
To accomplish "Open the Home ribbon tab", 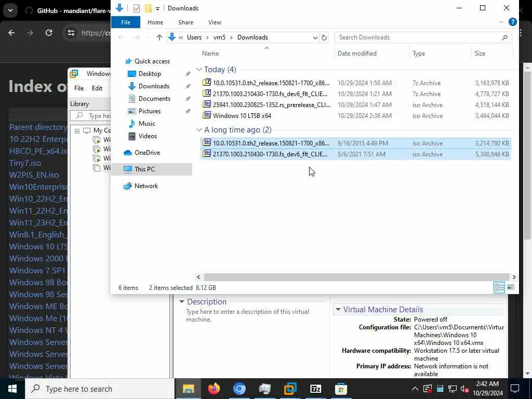I will (x=155, y=22).
